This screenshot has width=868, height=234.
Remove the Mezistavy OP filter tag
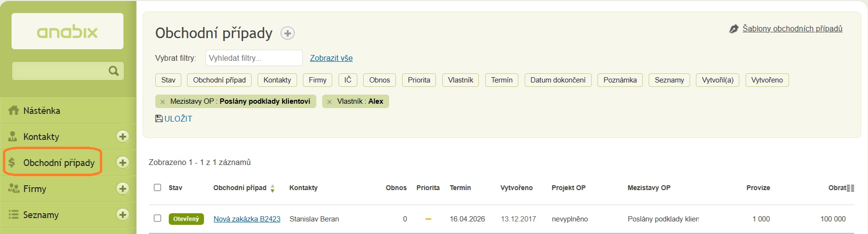pyautogui.click(x=163, y=102)
